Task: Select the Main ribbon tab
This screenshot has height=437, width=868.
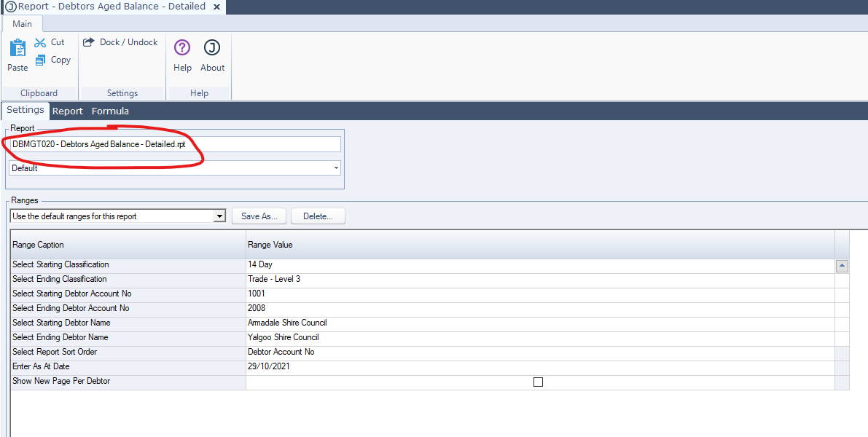Action: [22, 23]
